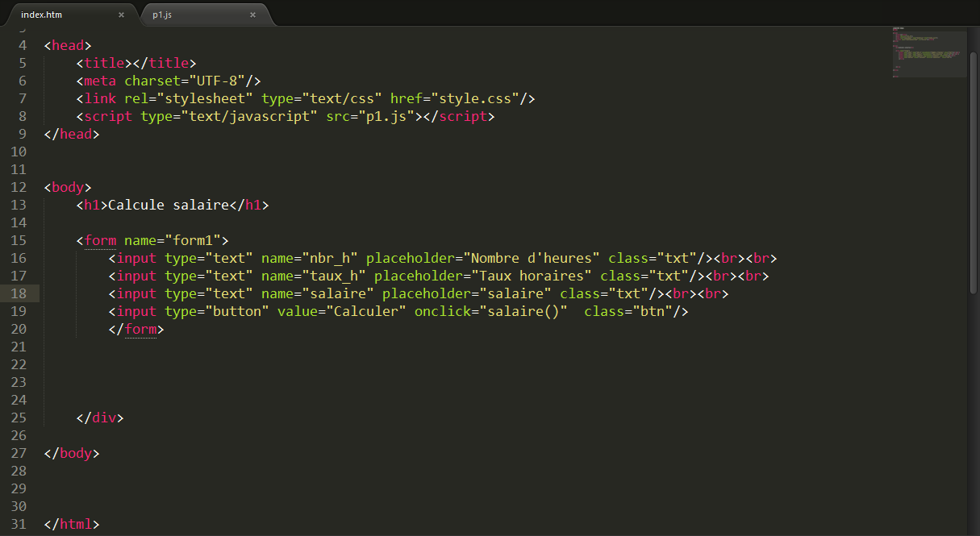Click line number 18 in the gutter

tap(18, 293)
